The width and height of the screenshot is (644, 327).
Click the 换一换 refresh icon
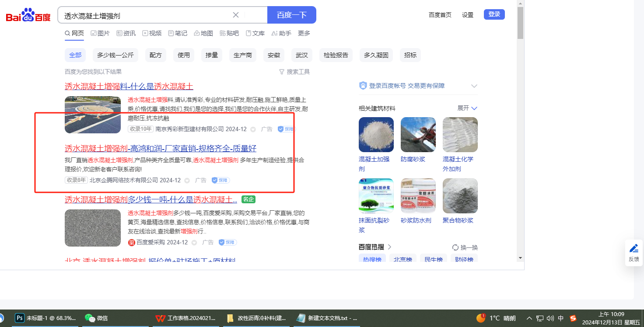click(x=455, y=247)
